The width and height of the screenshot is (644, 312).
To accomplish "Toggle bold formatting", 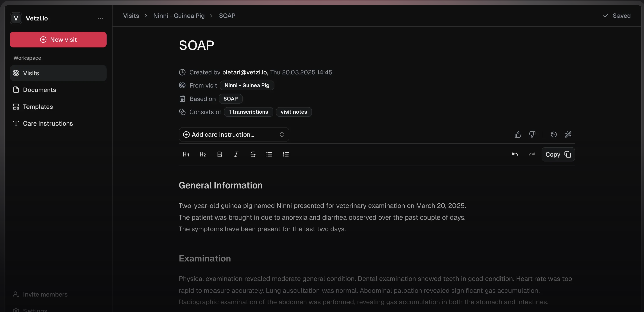I will point(219,154).
